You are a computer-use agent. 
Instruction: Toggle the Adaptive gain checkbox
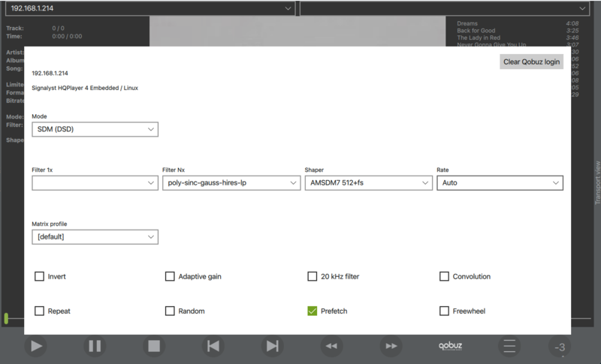click(171, 276)
